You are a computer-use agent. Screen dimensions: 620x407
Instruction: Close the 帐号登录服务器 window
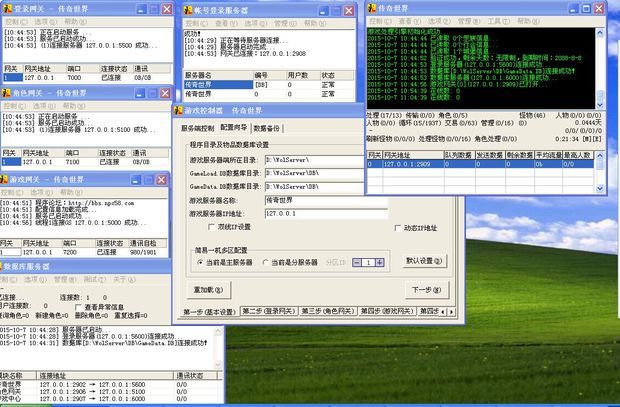(349, 11)
